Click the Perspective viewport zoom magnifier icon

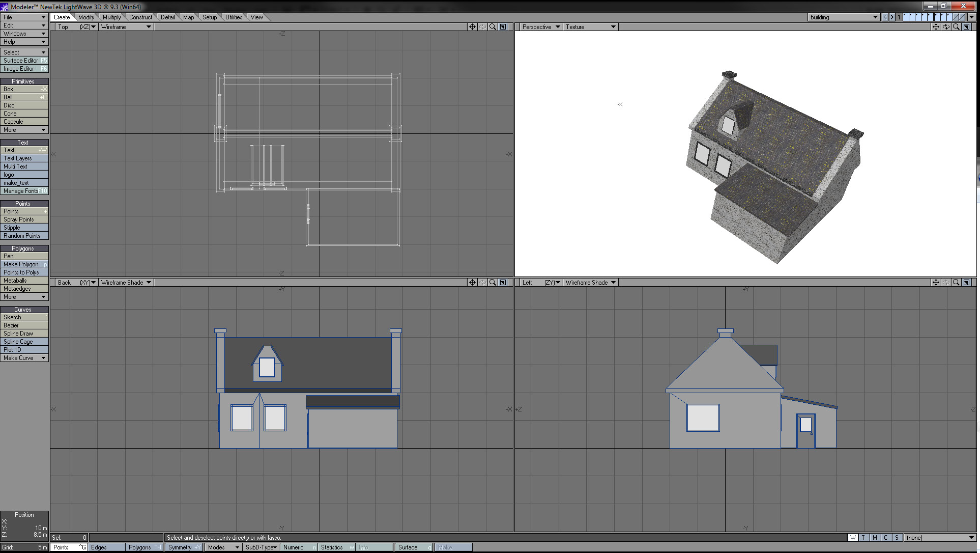click(x=956, y=27)
